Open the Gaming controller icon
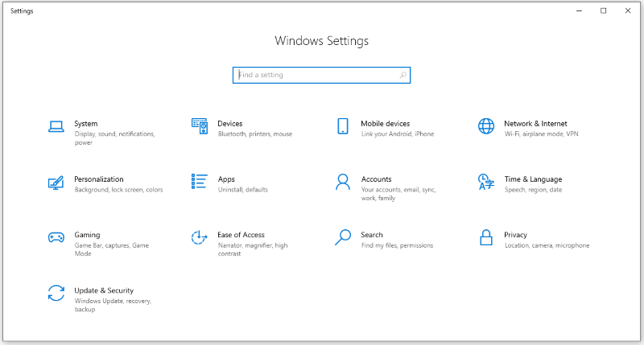 pos(56,237)
